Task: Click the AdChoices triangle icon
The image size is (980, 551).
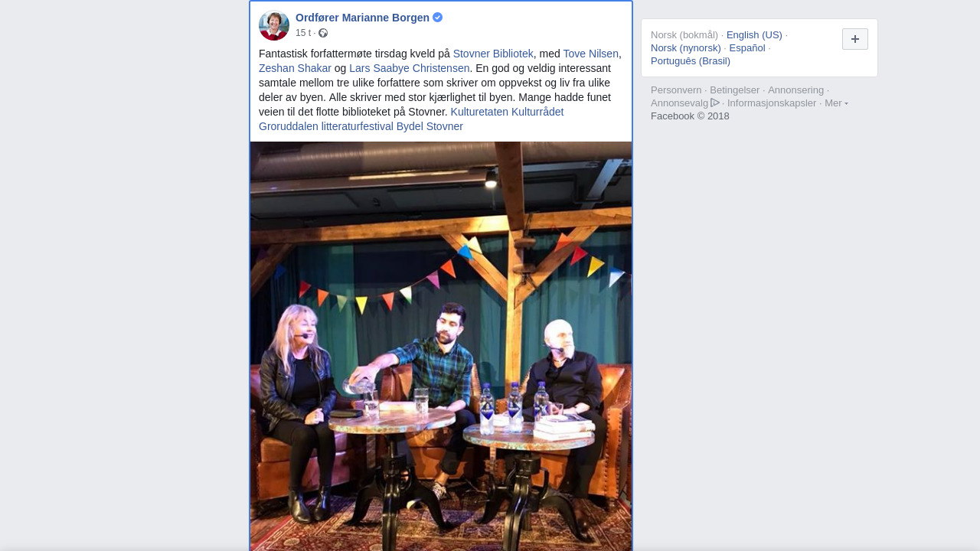Action: [x=715, y=103]
